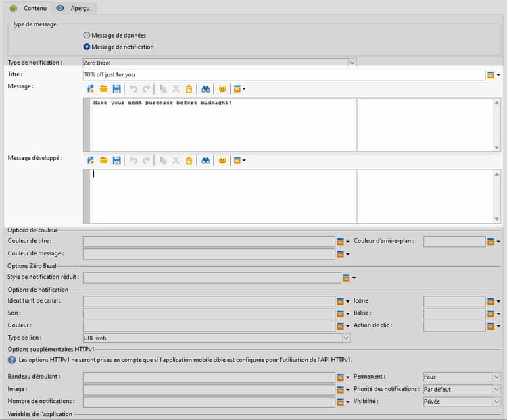Click the Message développé scrollbar up arrow
Image resolution: width=507 pixels, height=420 pixels.
coord(496,174)
